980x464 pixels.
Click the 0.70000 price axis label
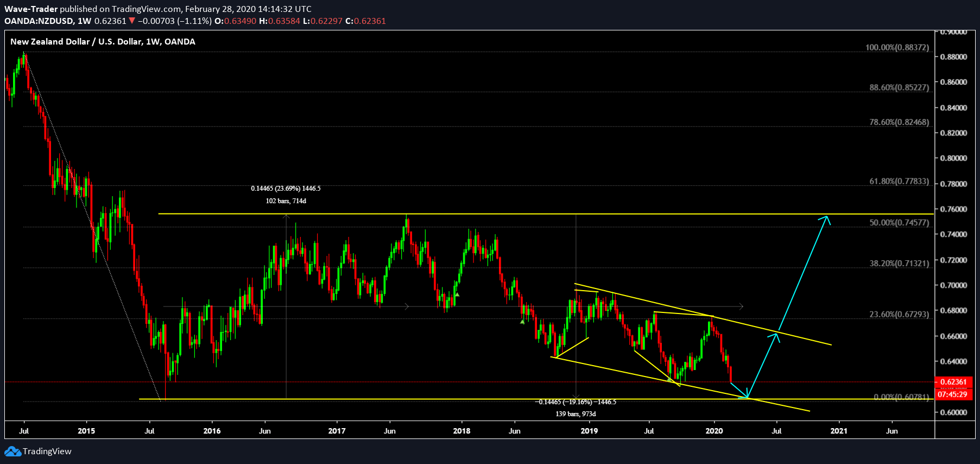(953, 285)
